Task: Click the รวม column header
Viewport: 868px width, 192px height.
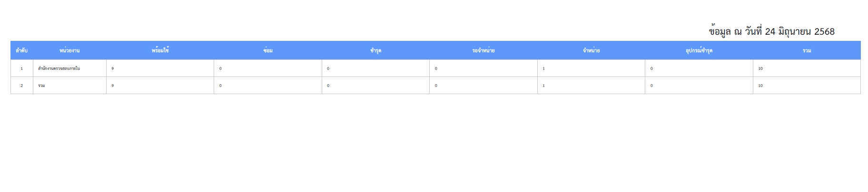Action: [x=807, y=50]
